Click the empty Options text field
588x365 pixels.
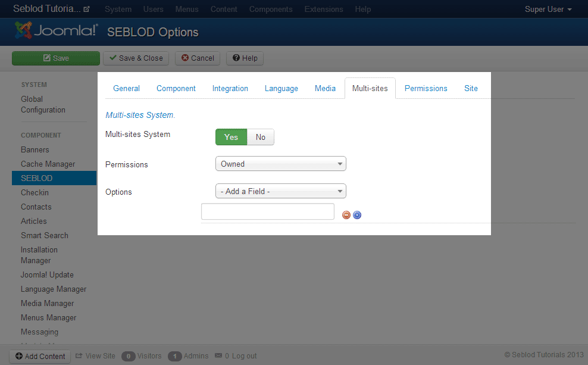point(268,211)
